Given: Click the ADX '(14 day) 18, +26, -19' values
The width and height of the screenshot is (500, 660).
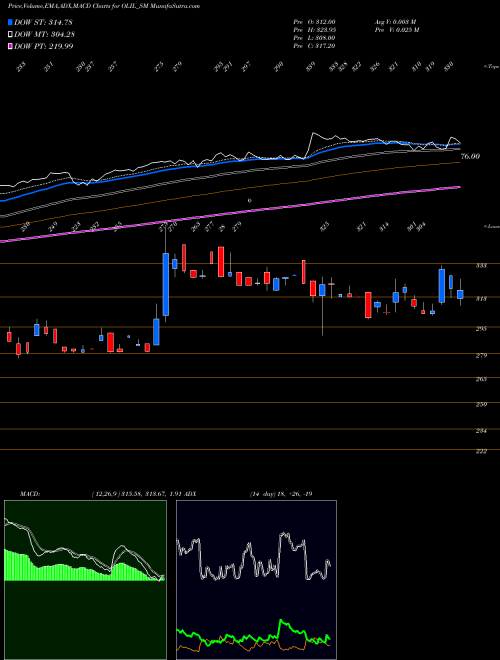Looking at the screenshot, I should point(281,494).
